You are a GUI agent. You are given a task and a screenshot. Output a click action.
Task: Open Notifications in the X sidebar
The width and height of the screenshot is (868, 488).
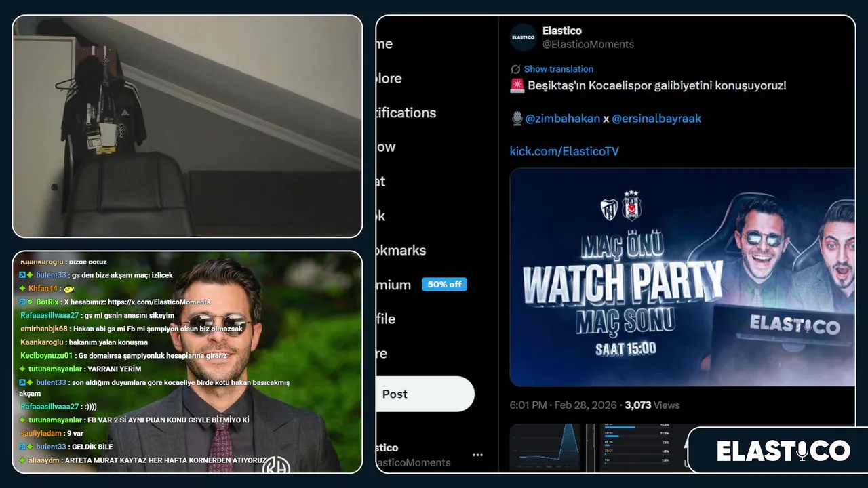pyautogui.click(x=406, y=113)
